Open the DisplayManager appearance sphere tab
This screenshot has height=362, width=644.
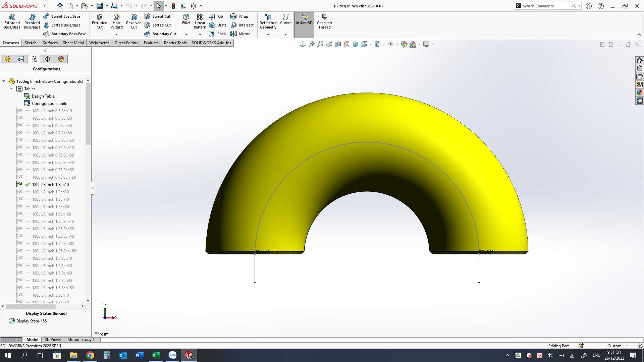click(61, 59)
